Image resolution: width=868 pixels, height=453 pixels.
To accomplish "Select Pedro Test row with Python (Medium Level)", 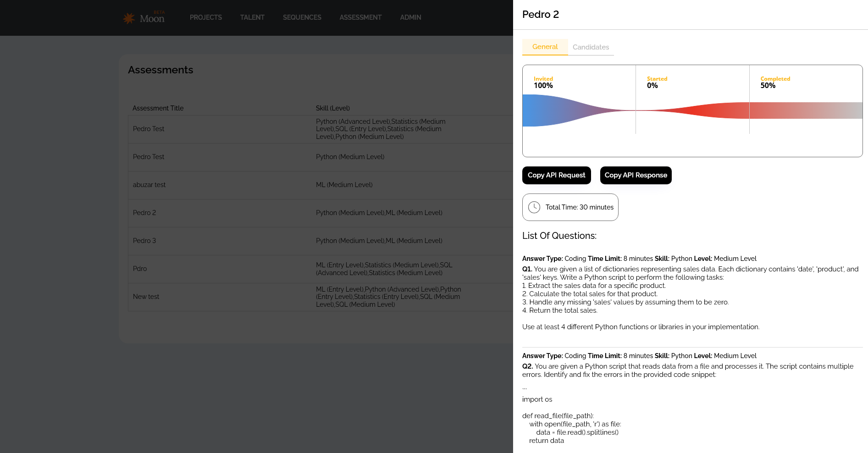I will 321,157.
